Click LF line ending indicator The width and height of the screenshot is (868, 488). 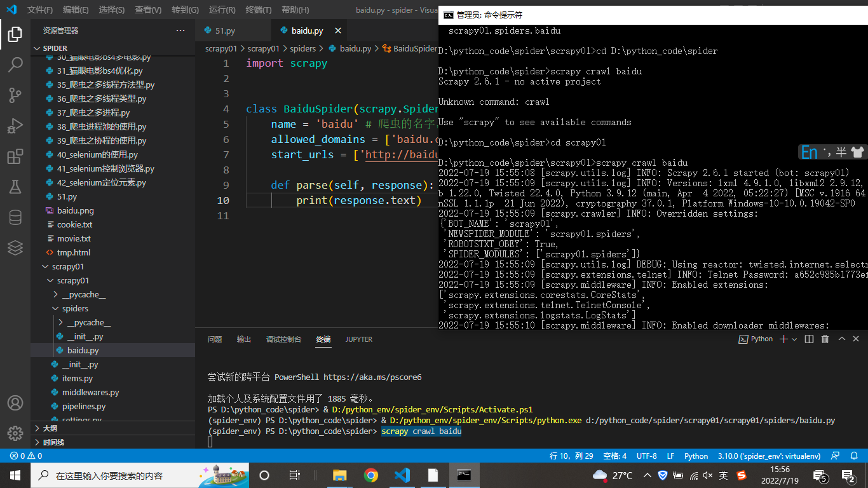pos(670,456)
